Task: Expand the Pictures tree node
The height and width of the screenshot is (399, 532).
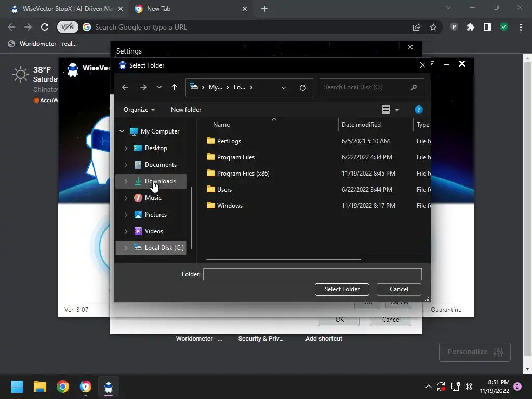Action: 126,215
